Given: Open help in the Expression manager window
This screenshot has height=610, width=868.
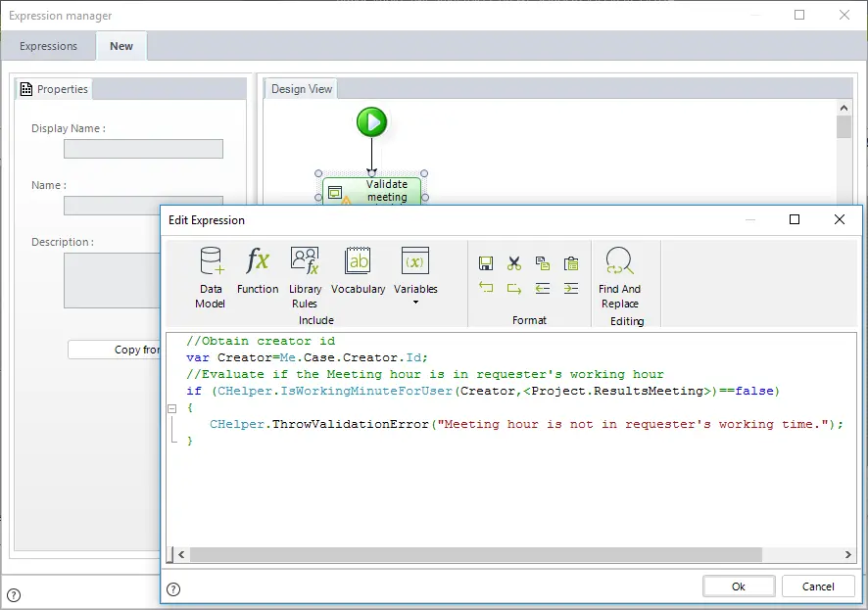Looking at the screenshot, I should point(14,595).
